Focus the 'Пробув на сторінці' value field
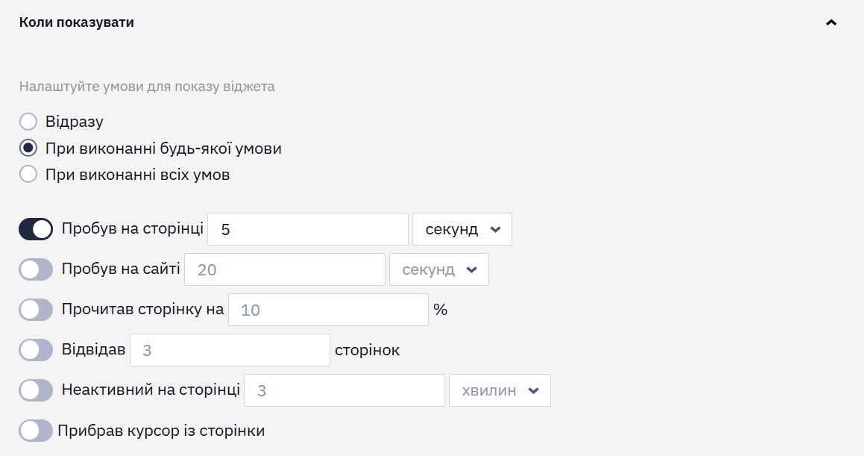Viewport: 868px width, 456px height. [308, 229]
